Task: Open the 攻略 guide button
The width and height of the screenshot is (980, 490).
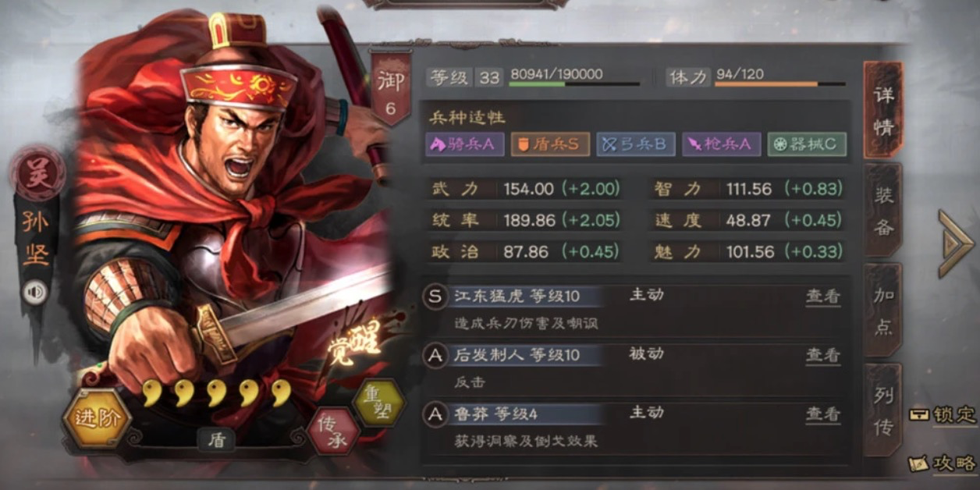Action: [x=944, y=463]
